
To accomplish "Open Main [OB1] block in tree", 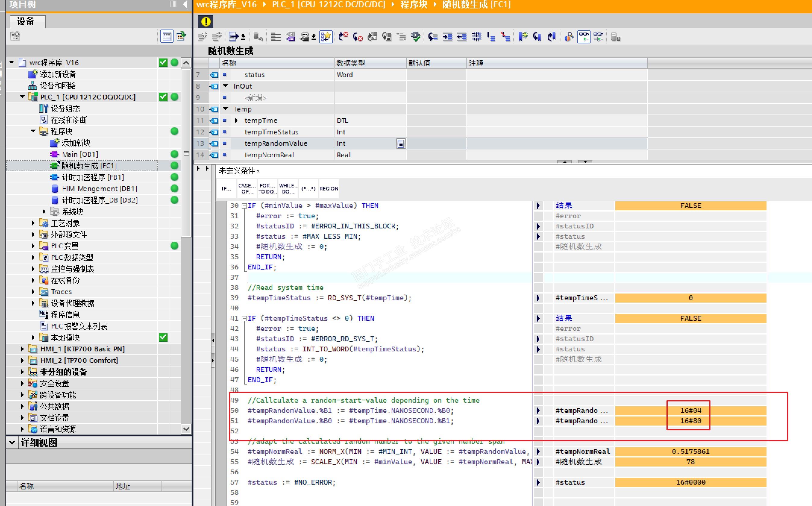I will coord(80,154).
